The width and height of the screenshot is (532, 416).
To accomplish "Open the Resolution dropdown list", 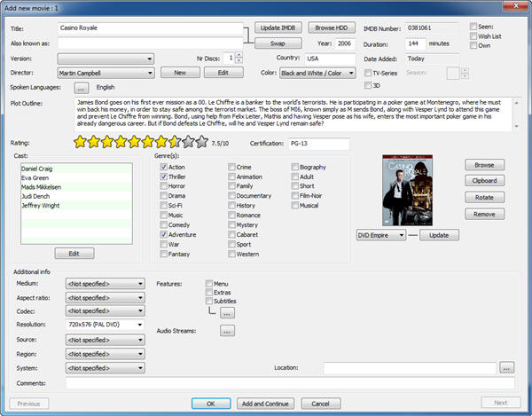I will [x=141, y=326].
